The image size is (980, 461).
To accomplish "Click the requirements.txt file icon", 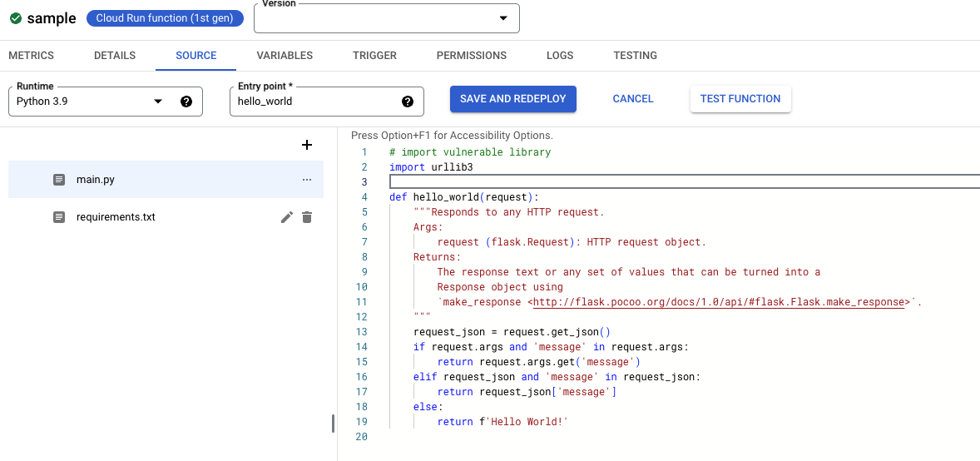I will (x=59, y=217).
